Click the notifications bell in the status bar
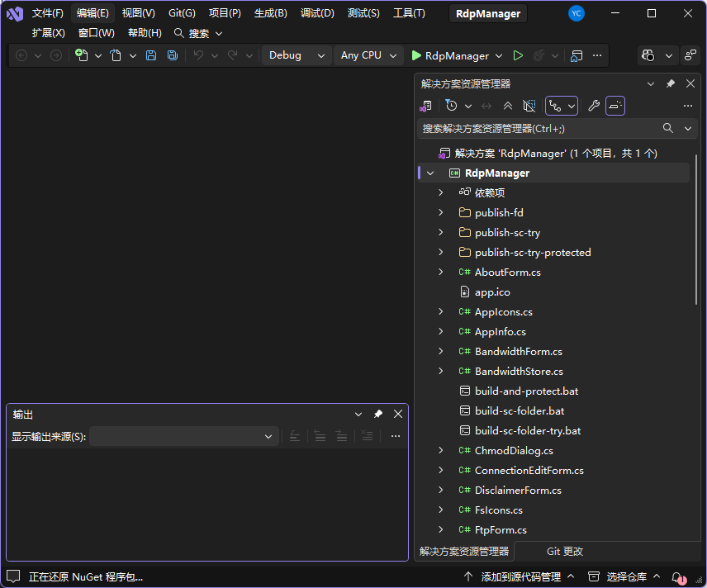The height and width of the screenshot is (588, 707). point(678,577)
